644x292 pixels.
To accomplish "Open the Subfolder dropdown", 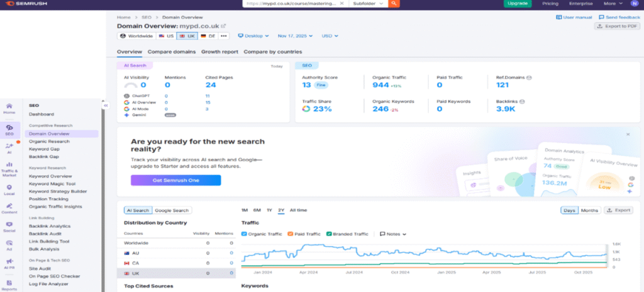I will pyautogui.click(x=368, y=3).
